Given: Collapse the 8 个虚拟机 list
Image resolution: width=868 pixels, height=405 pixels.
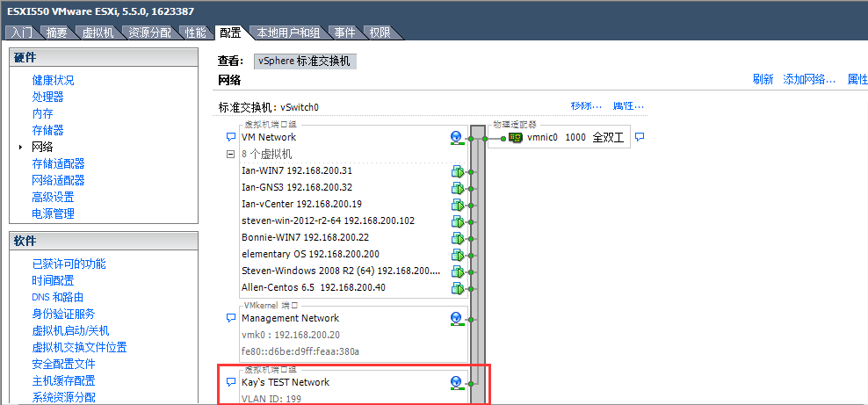Looking at the screenshot, I should 231,155.
